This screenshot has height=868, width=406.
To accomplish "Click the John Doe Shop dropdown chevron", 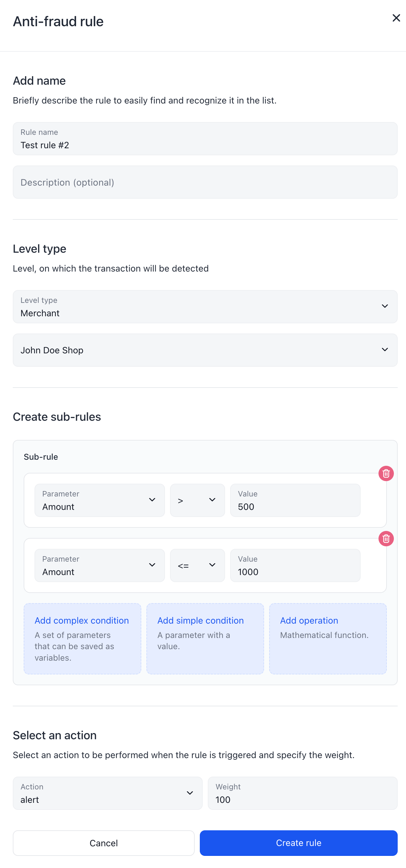I will pos(385,350).
